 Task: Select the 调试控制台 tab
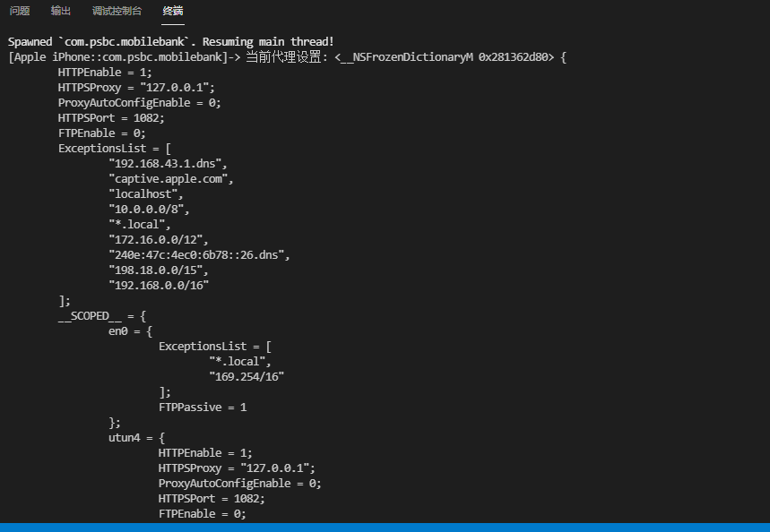pos(117,11)
